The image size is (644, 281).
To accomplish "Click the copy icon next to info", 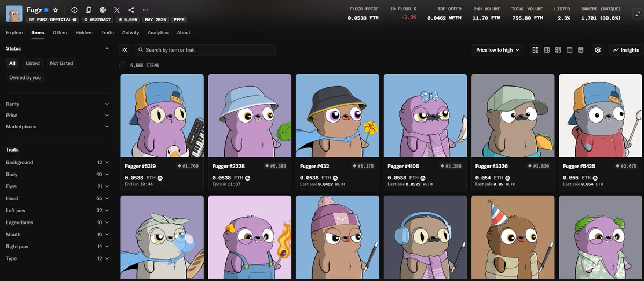I will (x=89, y=10).
